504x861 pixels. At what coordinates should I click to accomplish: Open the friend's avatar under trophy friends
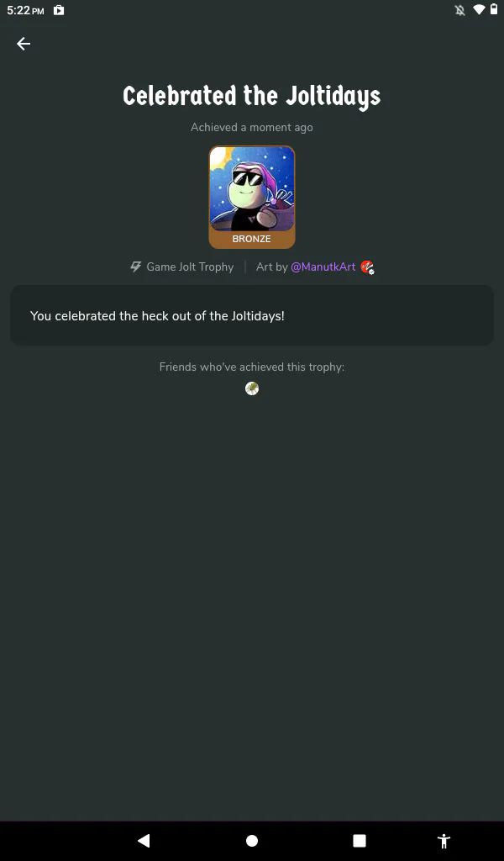pyautogui.click(x=252, y=388)
